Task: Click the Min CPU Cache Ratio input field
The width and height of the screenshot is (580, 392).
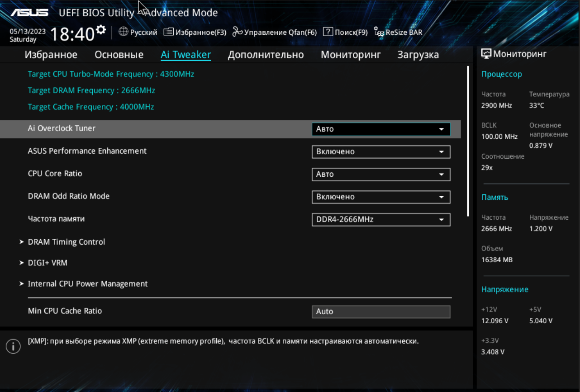Action: [381, 312]
